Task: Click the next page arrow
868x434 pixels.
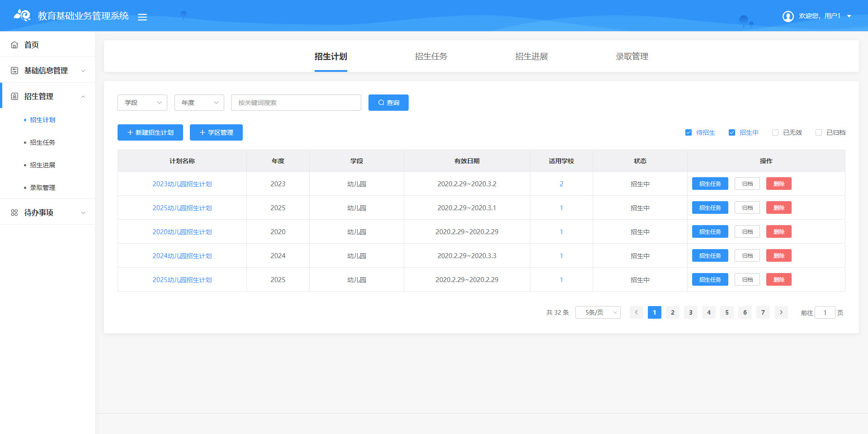Action: [781, 312]
